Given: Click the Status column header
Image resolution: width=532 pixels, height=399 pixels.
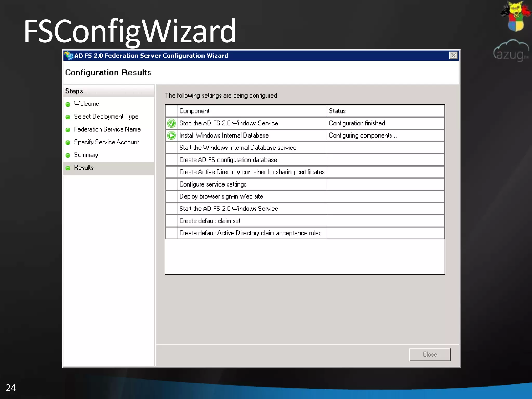Looking at the screenshot, I should tap(385, 111).
